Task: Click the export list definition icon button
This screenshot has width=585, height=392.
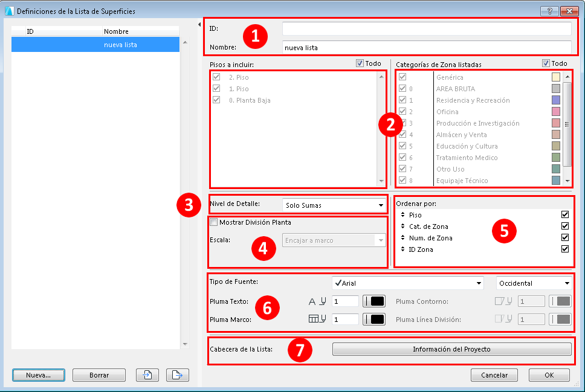Action: (177, 375)
